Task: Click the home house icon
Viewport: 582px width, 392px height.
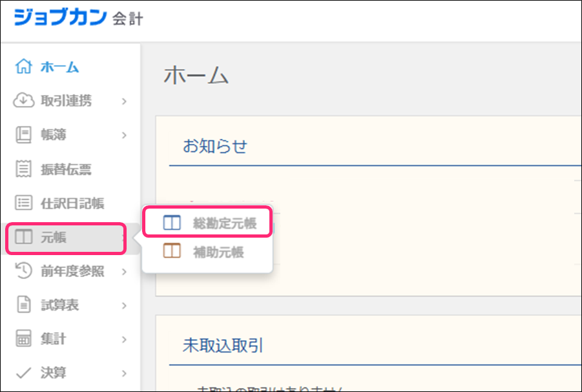Action: [23, 67]
